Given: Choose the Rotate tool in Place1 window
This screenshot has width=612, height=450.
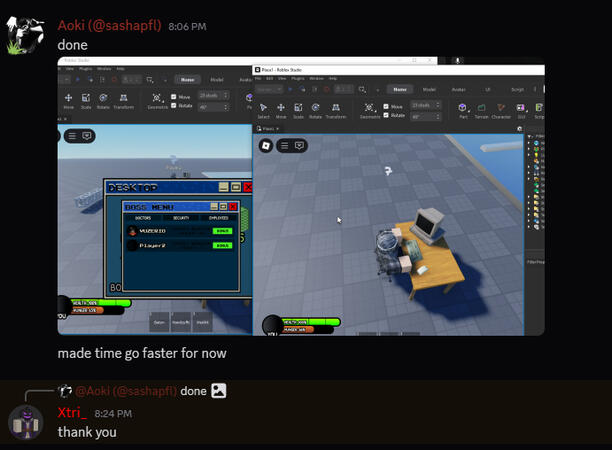Looking at the screenshot, I should [315, 110].
